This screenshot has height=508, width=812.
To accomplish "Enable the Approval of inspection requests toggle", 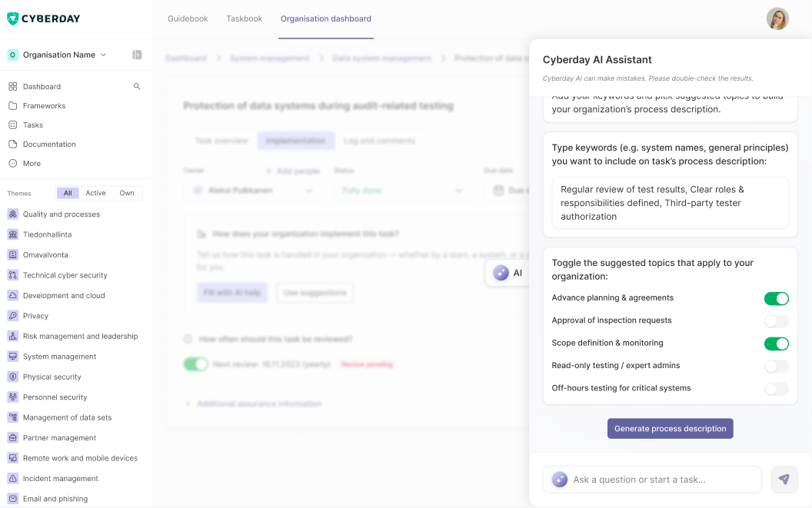I will (x=777, y=321).
